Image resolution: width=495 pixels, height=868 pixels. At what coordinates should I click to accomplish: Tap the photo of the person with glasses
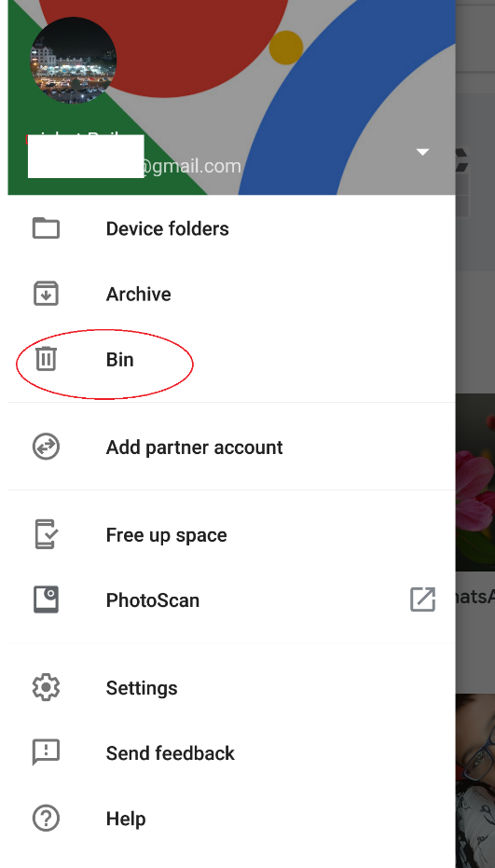(x=475, y=780)
